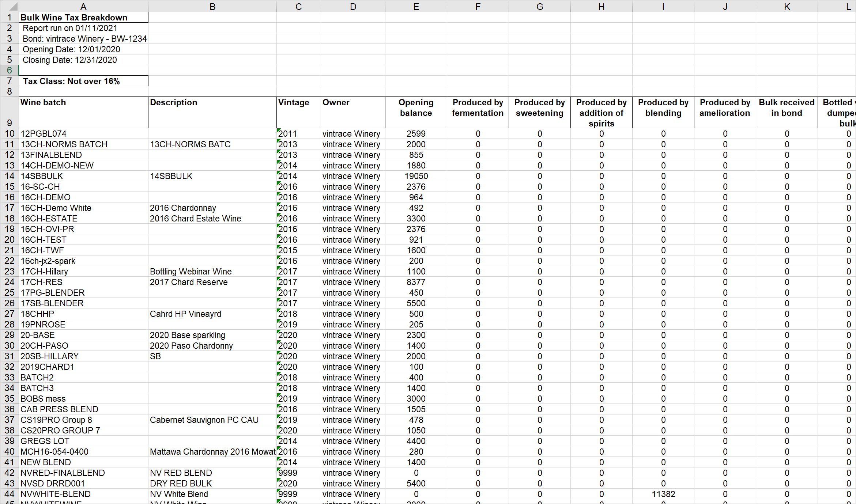Click description '2016 Chardonnay' cell

[x=212, y=208]
